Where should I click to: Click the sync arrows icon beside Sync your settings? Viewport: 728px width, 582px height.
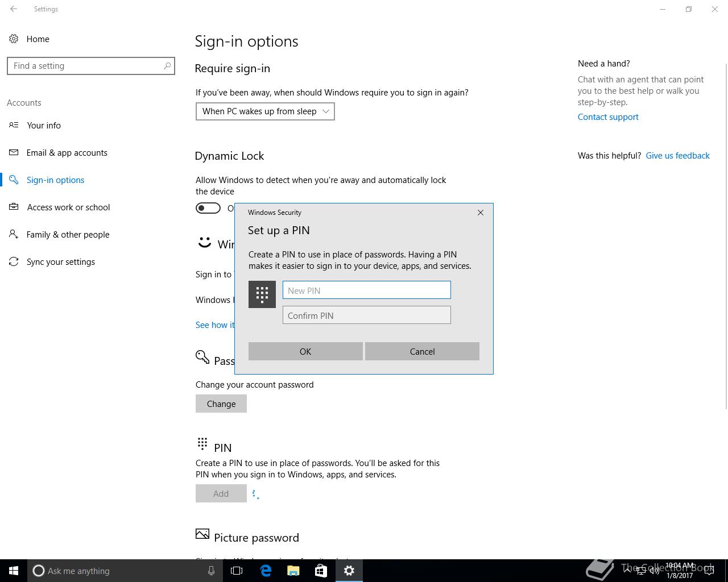14,261
